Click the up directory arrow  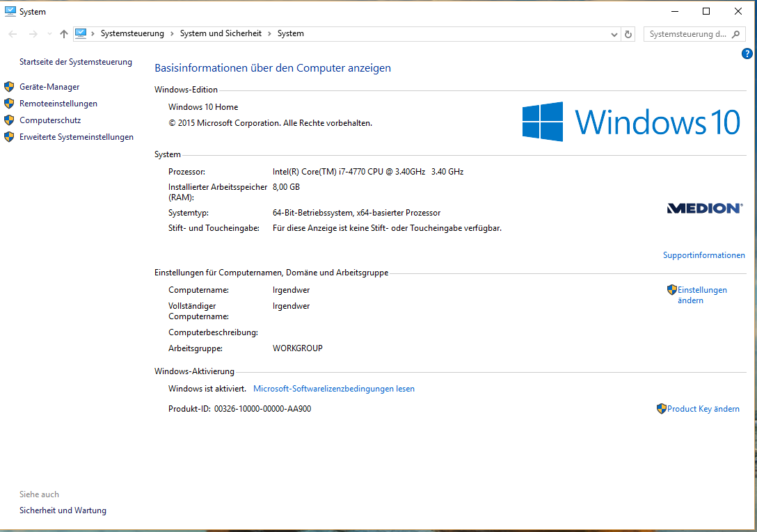click(x=64, y=34)
